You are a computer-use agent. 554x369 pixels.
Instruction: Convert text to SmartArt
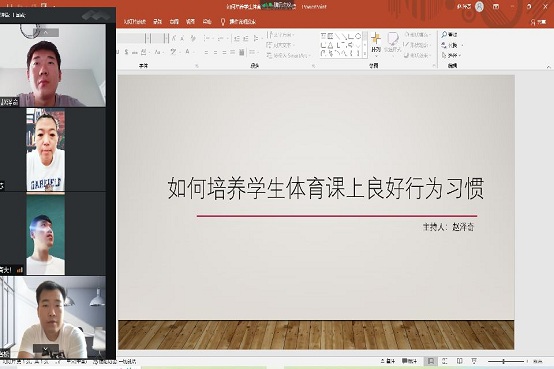[288, 55]
